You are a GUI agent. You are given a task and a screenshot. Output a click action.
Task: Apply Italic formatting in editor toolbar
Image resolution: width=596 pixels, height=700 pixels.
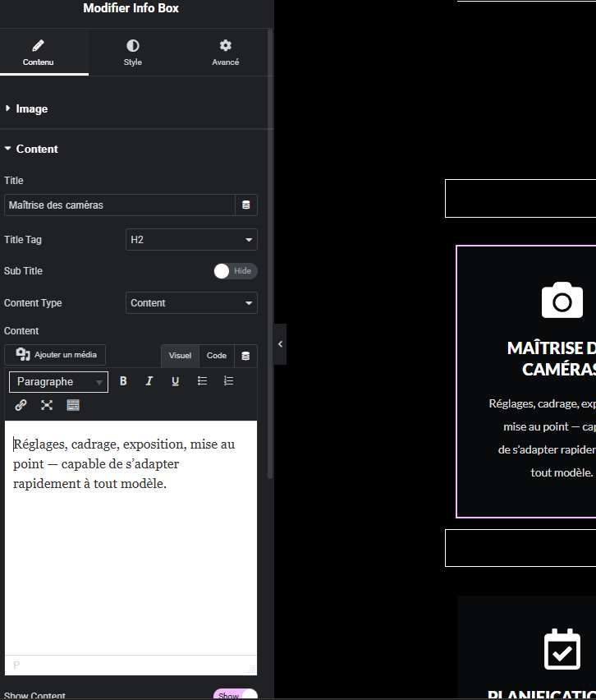[149, 381]
